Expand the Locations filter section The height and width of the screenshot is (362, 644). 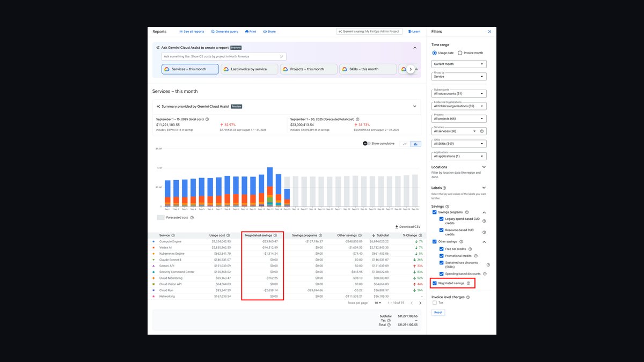(x=484, y=167)
